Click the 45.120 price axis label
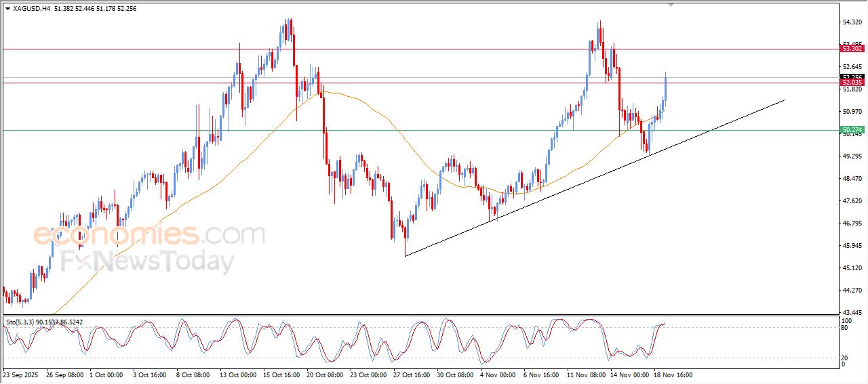 (x=852, y=268)
